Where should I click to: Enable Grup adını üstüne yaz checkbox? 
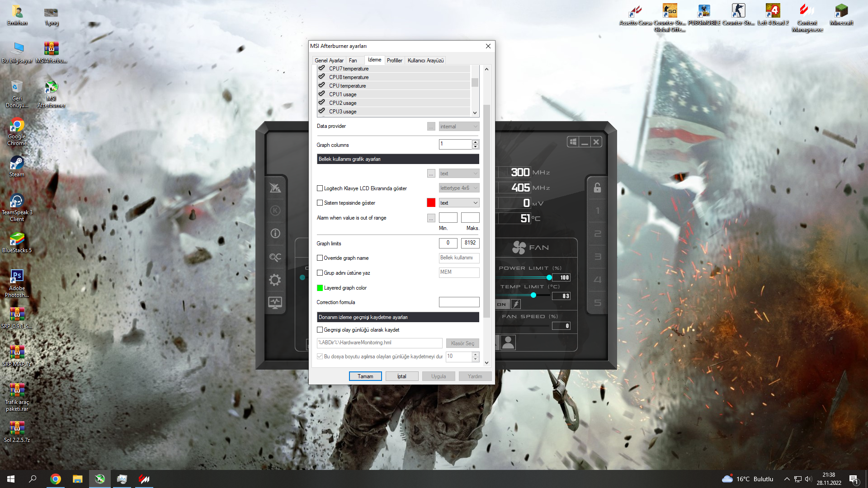click(320, 273)
